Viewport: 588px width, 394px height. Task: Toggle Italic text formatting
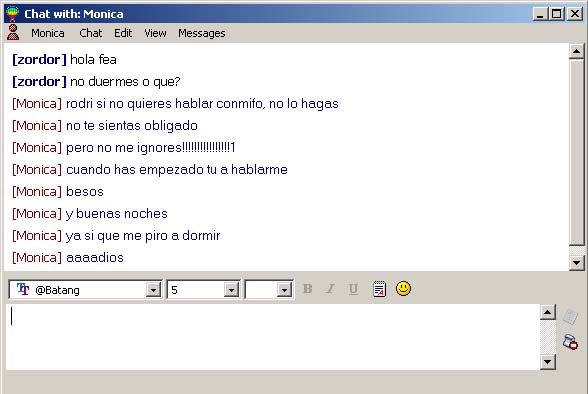pos(330,289)
